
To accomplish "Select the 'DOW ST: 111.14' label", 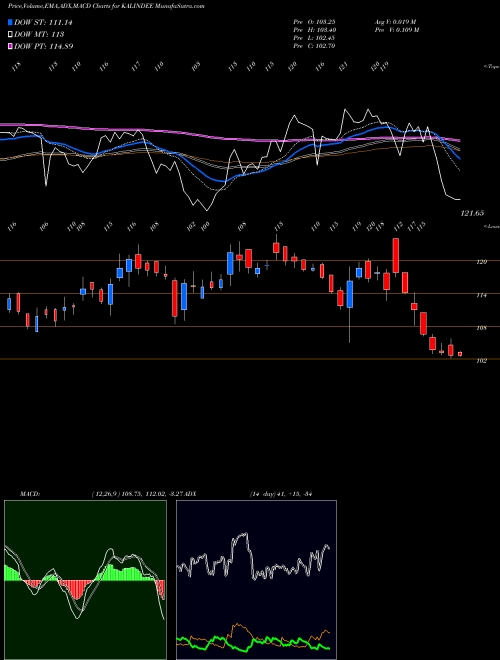I will pos(43,22).
